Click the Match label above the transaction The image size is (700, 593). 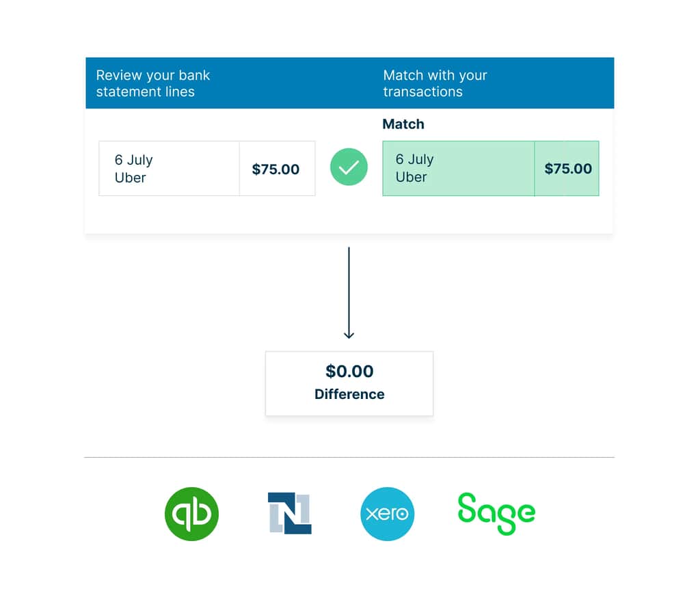pos(403,124)
